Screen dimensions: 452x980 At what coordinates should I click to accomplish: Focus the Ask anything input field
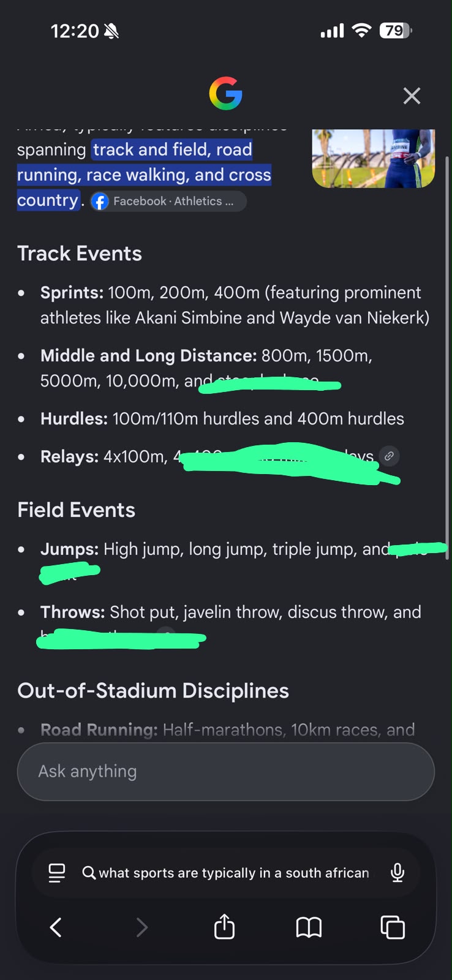click(x=226, y=772)
